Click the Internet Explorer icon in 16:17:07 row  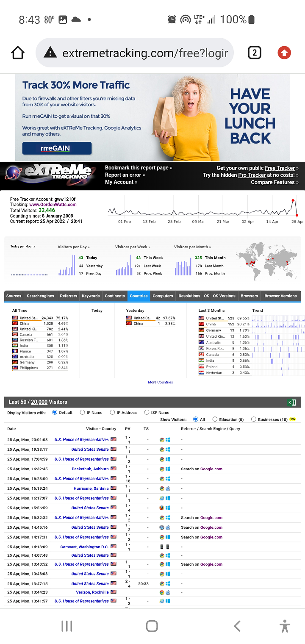coord(162,498)
